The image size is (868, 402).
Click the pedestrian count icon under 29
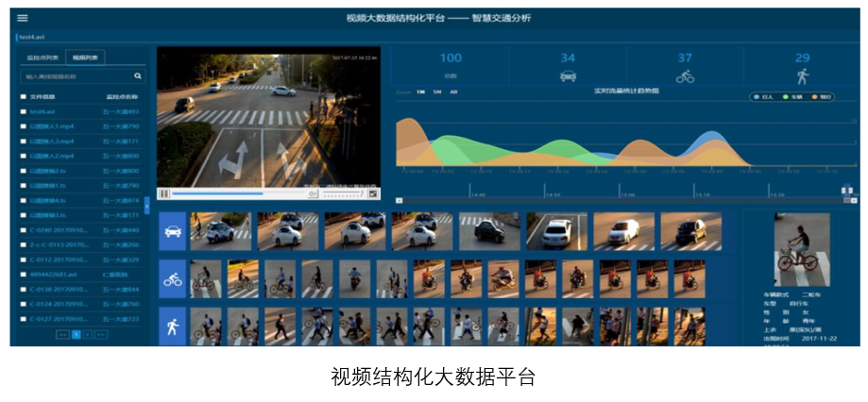[x=802, y=76]
